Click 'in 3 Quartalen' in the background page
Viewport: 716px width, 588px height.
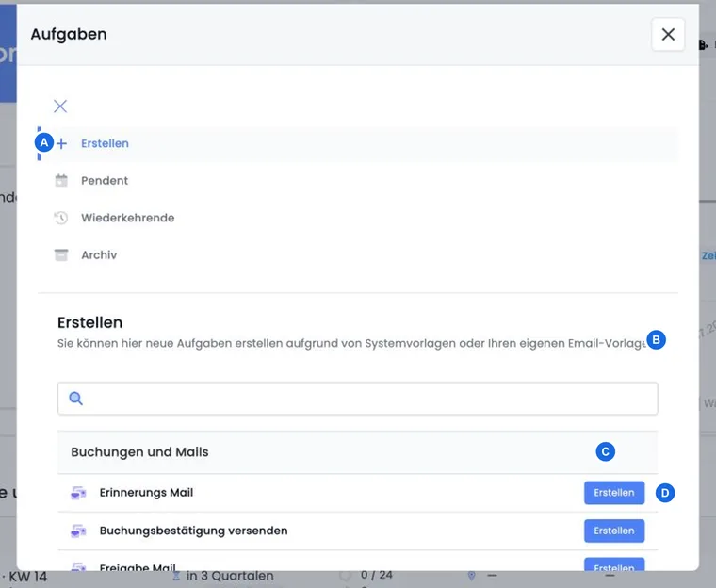230,576
